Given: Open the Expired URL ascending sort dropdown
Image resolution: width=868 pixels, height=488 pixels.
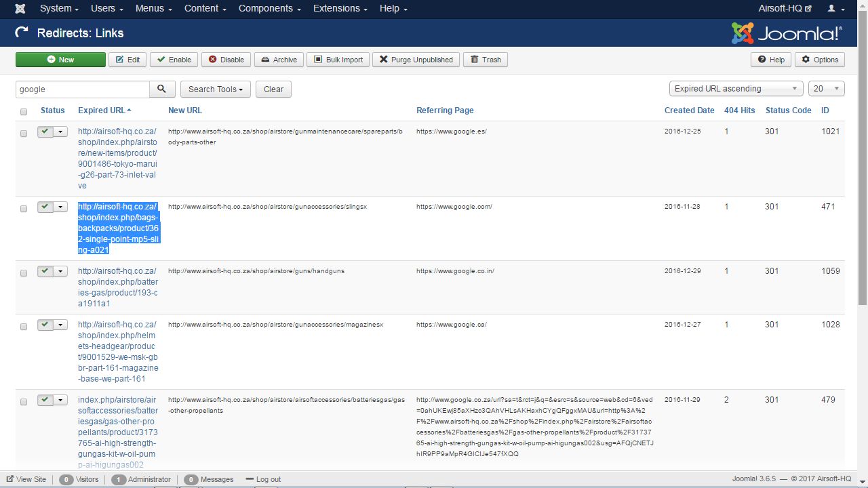Looking at the screenshot, I should coord(736,89).
